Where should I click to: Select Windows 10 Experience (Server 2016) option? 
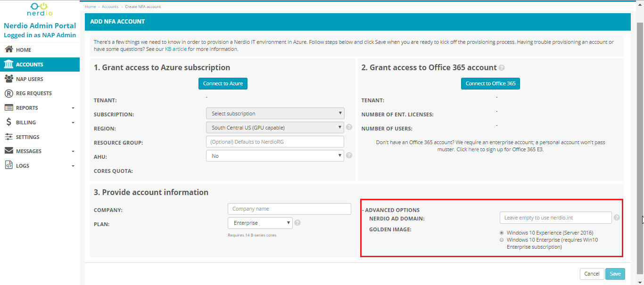pyautogui.click(x=502, y=233)
